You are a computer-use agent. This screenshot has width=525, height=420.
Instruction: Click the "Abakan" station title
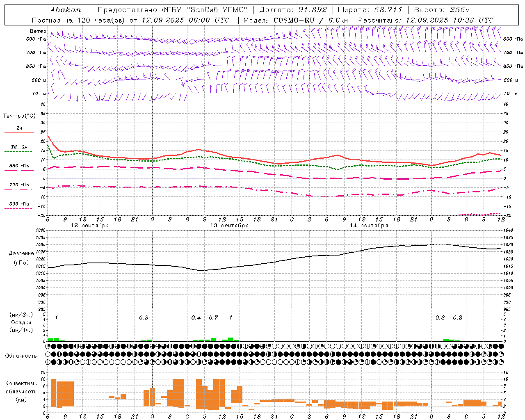pyautogui.click(x=66, y=10)
